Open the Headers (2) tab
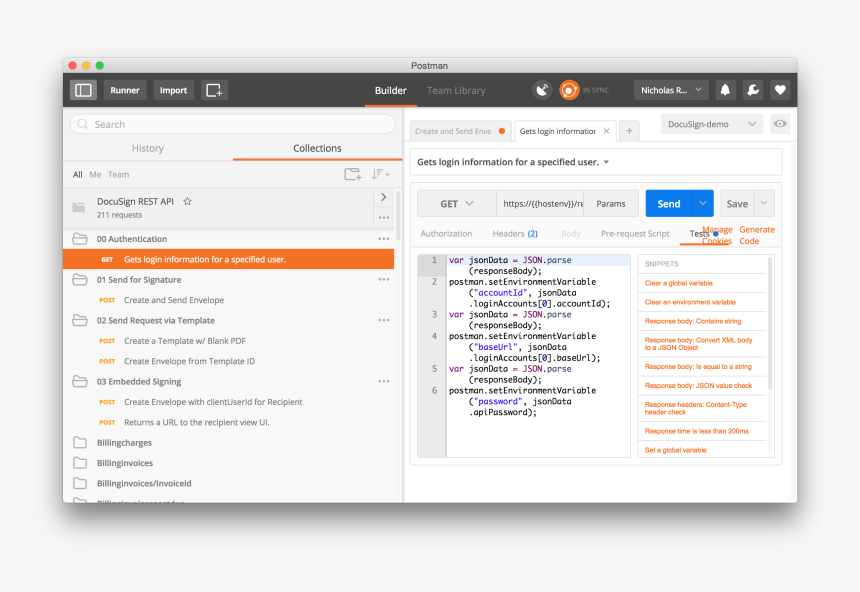The height and width of the screenshot is (592, 860). [515, 234]
